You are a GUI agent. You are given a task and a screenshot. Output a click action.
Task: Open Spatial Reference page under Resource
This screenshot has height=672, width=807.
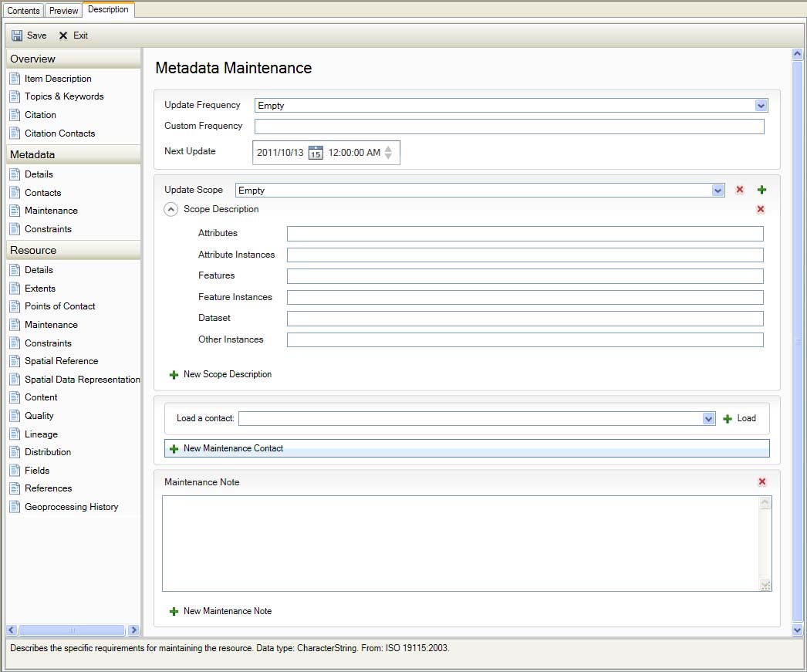point(61,361)
